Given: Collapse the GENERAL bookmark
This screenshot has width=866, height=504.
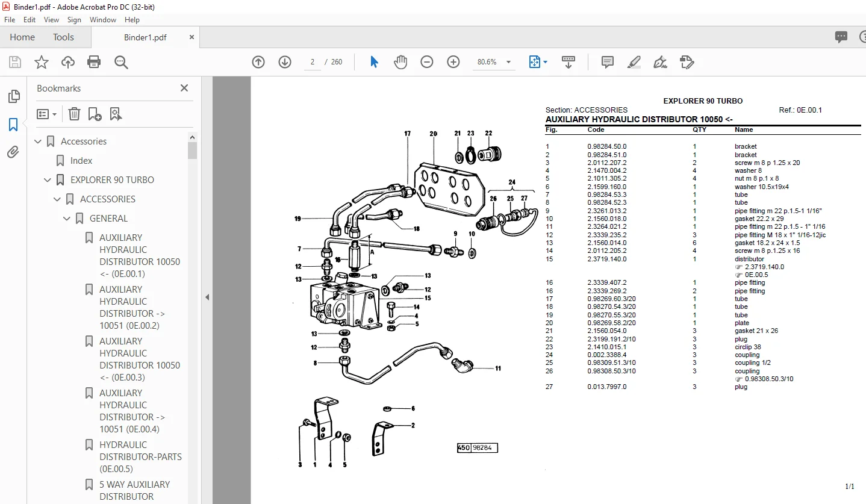Looking at the screenshot, I should tap(67, 219).
